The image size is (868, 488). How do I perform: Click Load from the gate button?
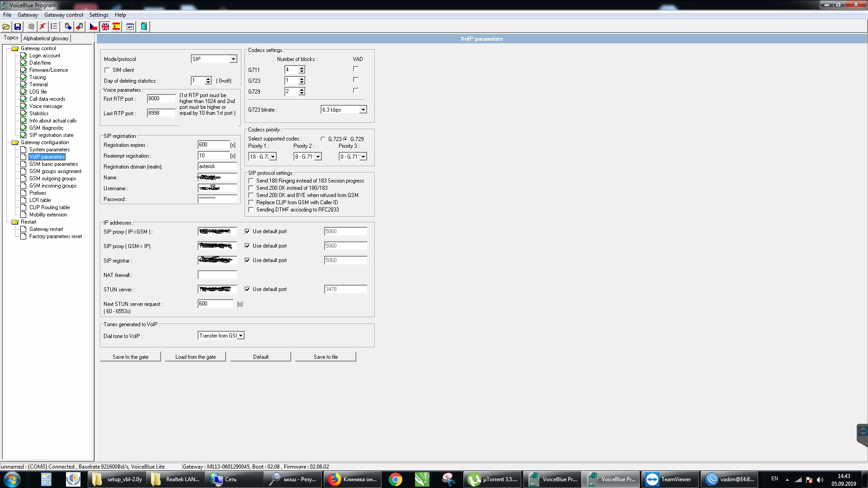pyautogui.click(x=195, y=357)
